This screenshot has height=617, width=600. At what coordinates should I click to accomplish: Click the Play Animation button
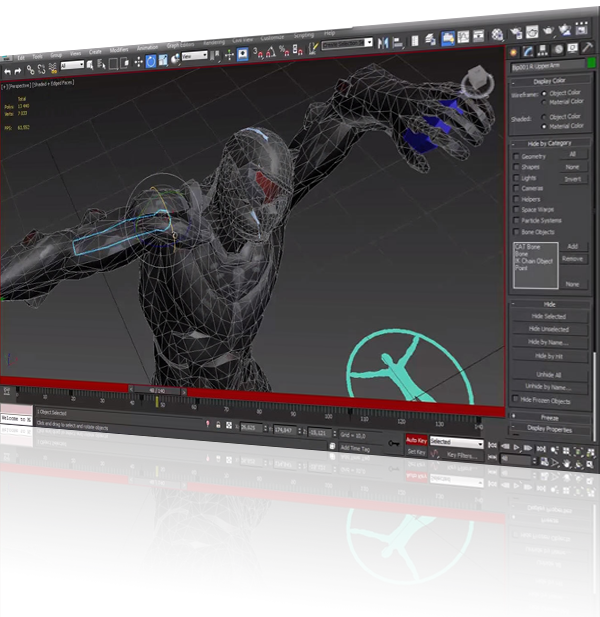click(516, 447)
